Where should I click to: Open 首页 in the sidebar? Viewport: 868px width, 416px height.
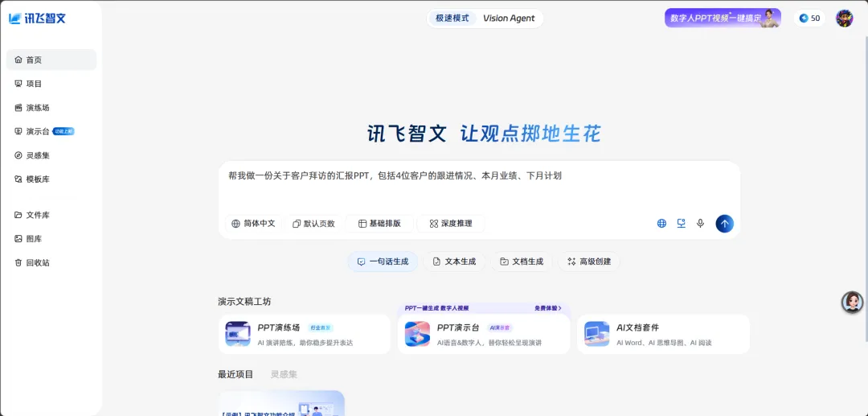click(51, 60)
